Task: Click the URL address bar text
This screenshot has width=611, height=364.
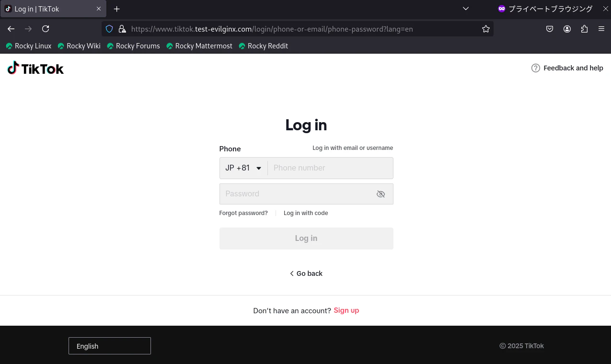Action: tap(272, 29)
